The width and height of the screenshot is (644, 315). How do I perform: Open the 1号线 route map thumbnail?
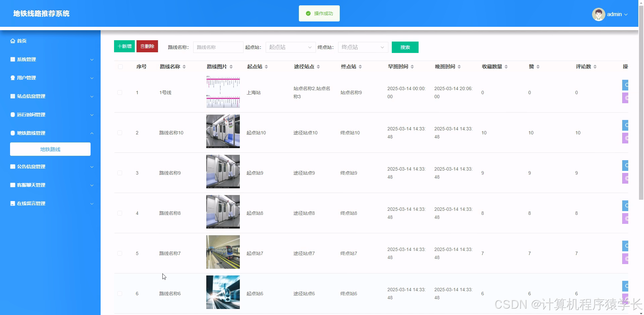click(223, 92)
